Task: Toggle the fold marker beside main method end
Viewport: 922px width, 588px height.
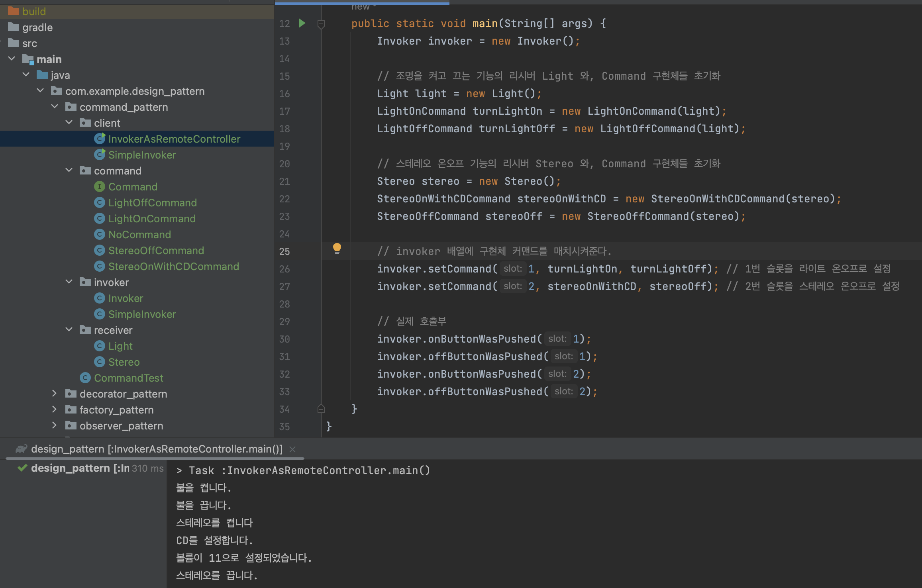Action: coord(321,409)
